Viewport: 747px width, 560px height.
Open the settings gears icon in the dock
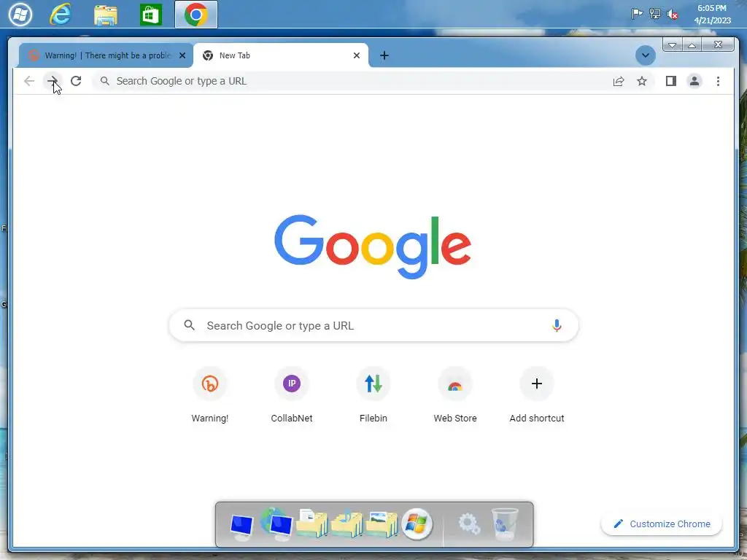(469, 524)
